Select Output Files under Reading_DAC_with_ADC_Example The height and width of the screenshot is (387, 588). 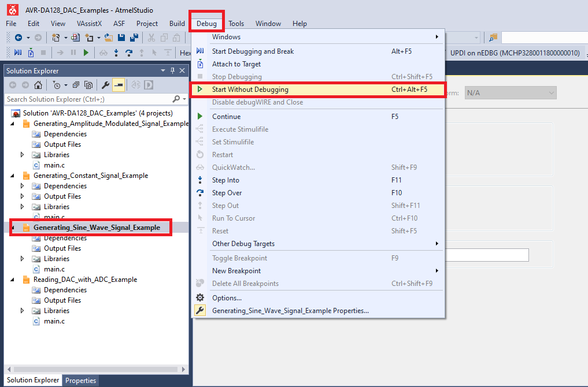pyautogui.click(x=62, y=300)
